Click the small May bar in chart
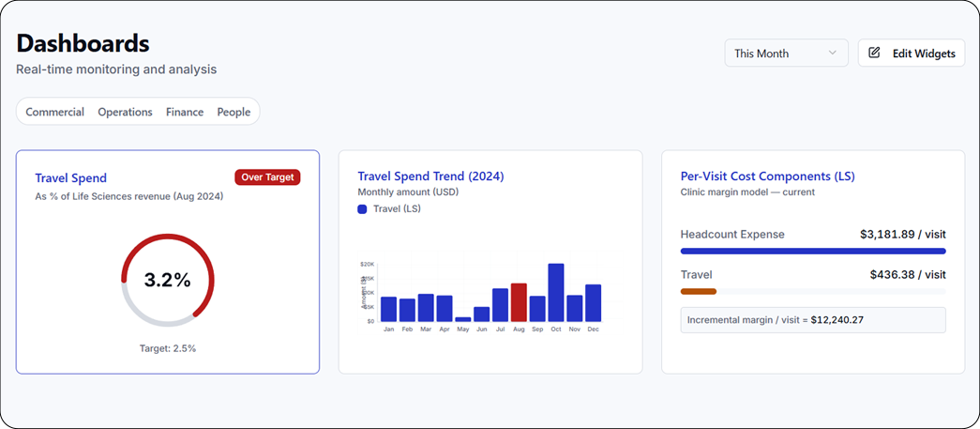Screen dimensions: 980x429 (x=463, y=319)
